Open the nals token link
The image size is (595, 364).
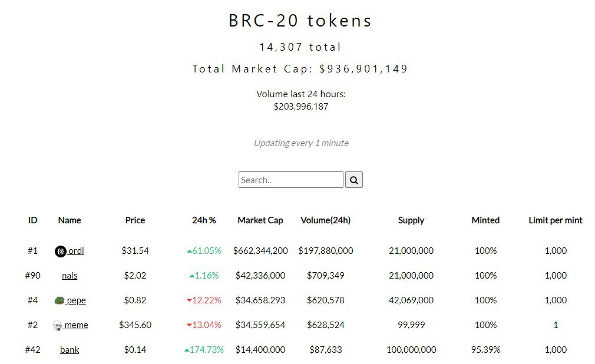coord(70,276)
